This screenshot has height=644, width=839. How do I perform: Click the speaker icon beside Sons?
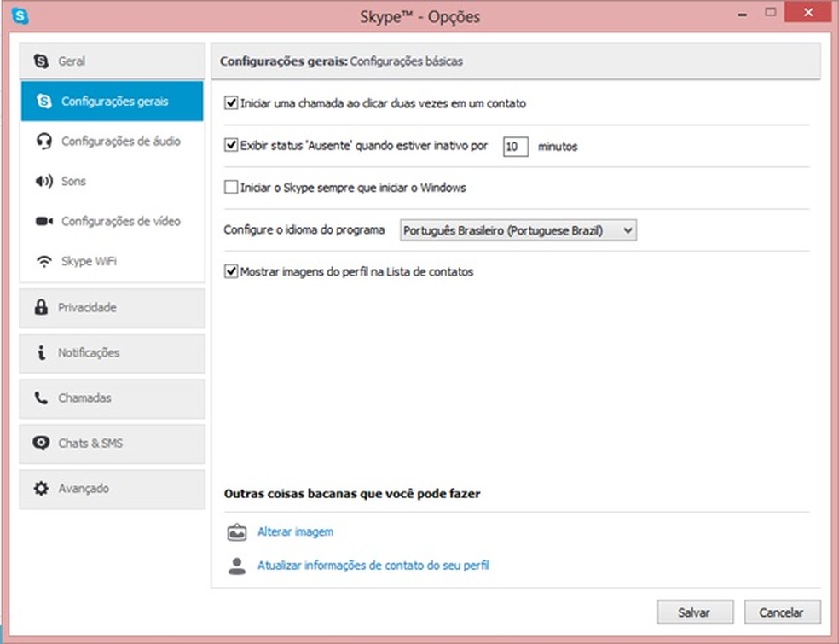click(44, 182)
